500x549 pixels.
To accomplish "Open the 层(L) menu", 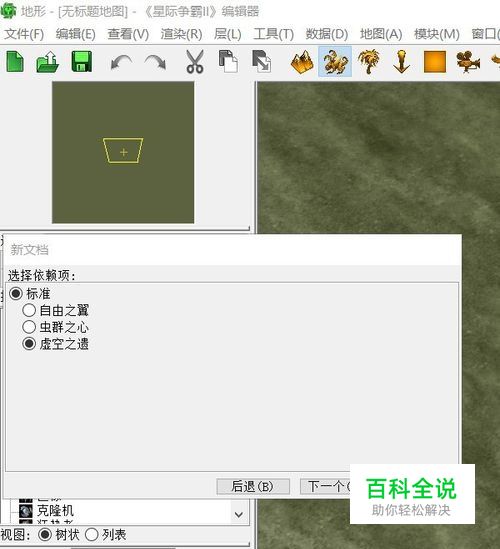I will [228, 34].
